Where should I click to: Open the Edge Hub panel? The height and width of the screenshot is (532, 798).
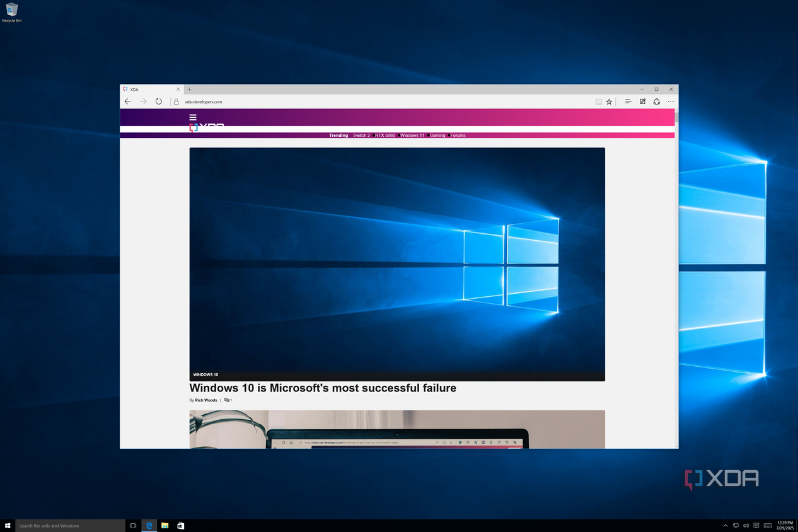click(628, 101)
